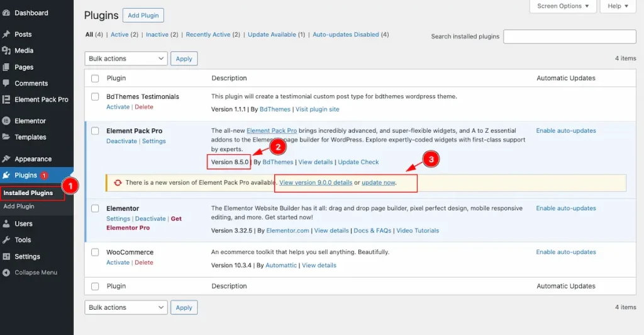Open the bottom Bulk actions dropdown
Viewport: 644px width, 335px height.
click(126, 307)
